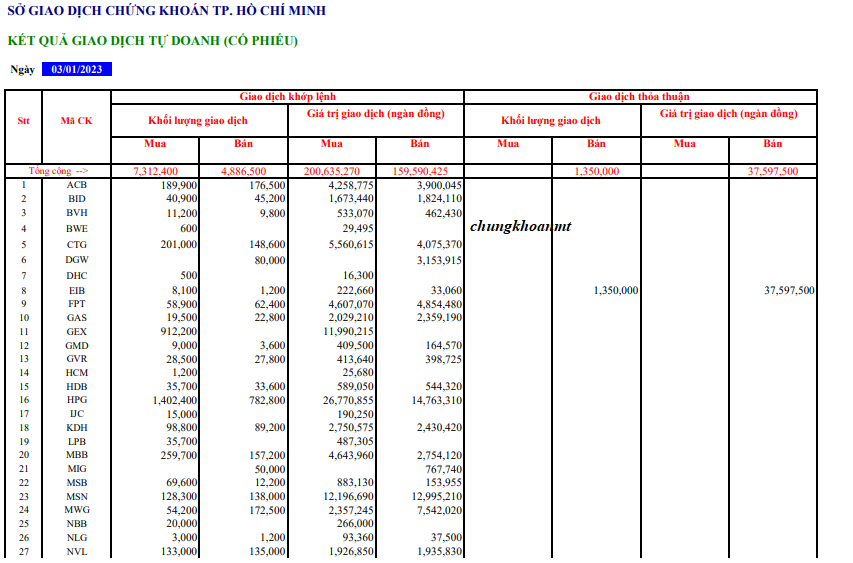
Task: Click GEX buy value 11,990,215
Action: (x=348, y=332)
